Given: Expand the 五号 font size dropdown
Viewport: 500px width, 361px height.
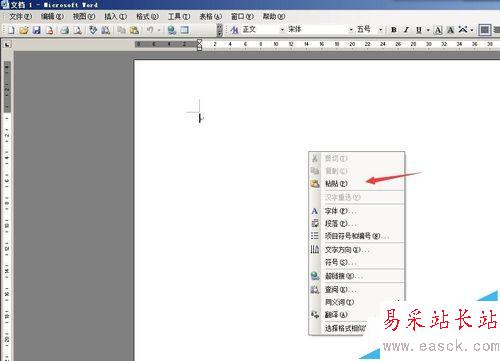Looking at the screenshot, I should tap(380, 30).
